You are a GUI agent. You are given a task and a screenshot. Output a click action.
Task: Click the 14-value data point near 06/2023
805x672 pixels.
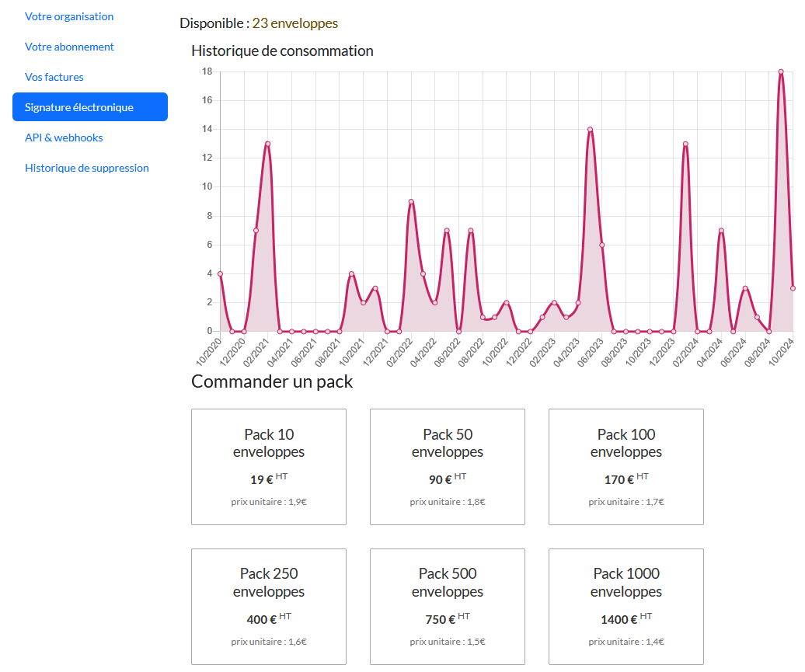[x=590, y=130]
